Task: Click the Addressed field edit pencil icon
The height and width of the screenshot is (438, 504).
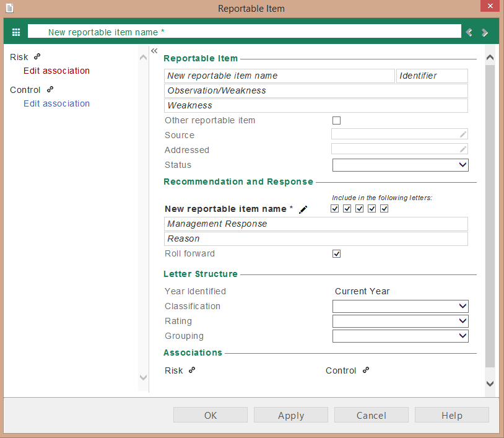Action: pos(463,149)
